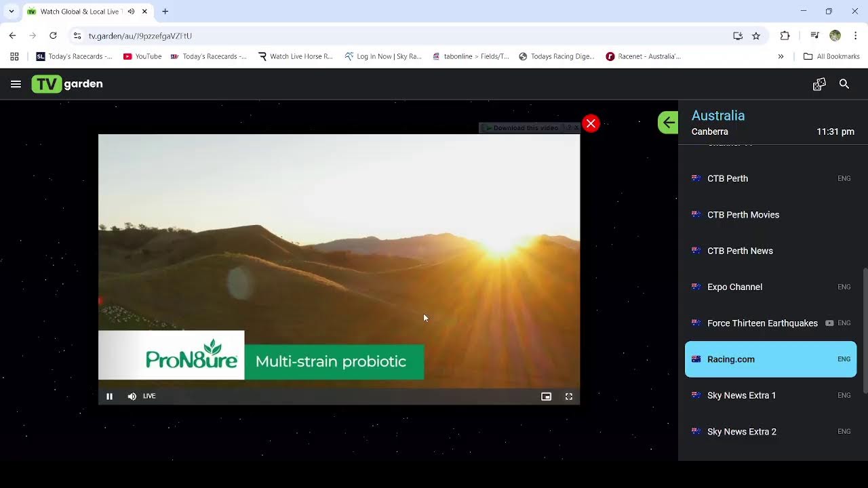The height and width of the screenshot is (488, 868).
Task: Open the tab search dropdown arrow
Action: click(11, 12)
